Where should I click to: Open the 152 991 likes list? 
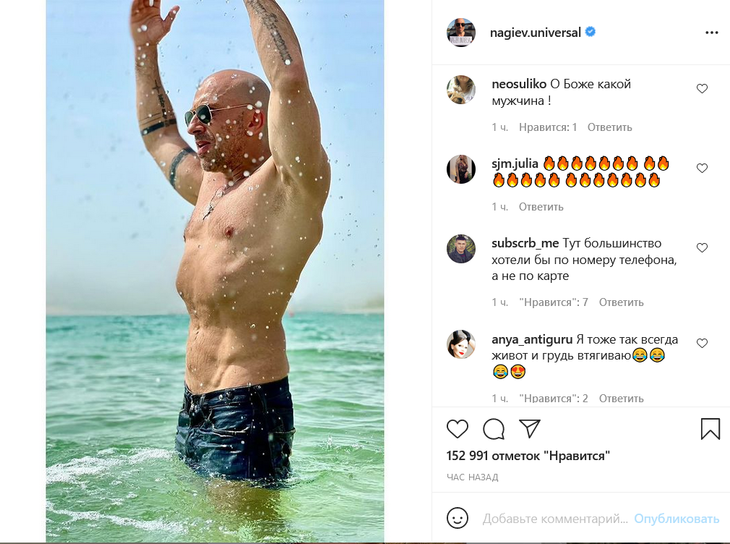pos(528,456)
